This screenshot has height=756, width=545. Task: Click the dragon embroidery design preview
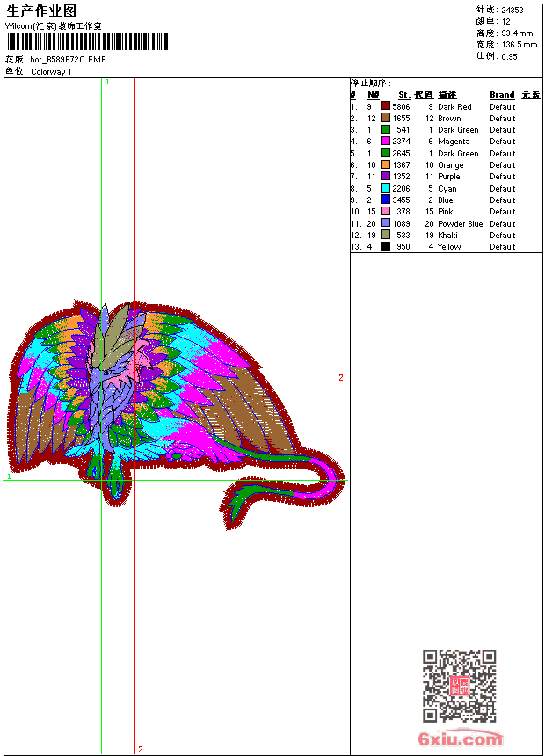point(167,404)
